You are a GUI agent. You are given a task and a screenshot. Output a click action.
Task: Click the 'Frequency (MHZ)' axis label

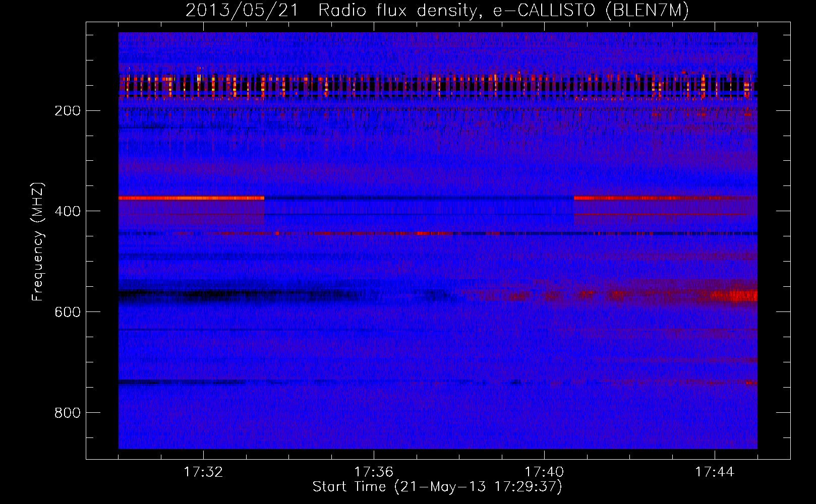pyautogui.click(x=38, y=241)
